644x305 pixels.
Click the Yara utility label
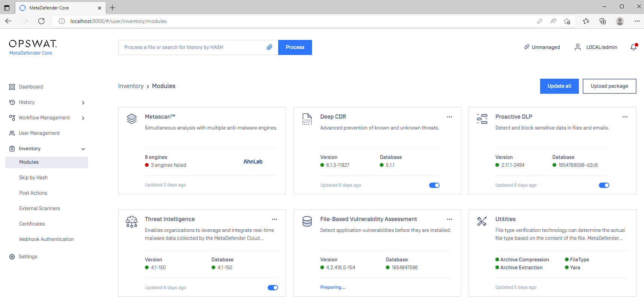tap(575, 268)
